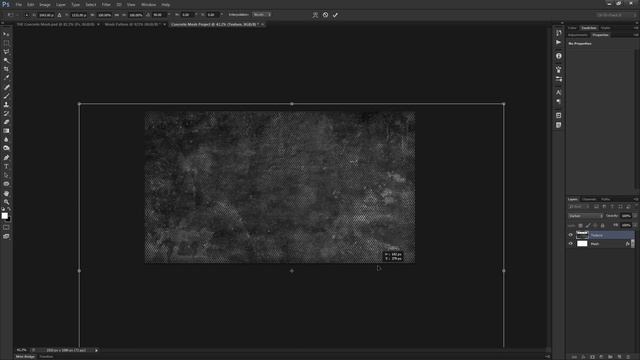This screenshot has width=640, height=360.
Task: Switch to the Channels tab
Action: pos(589,199)
